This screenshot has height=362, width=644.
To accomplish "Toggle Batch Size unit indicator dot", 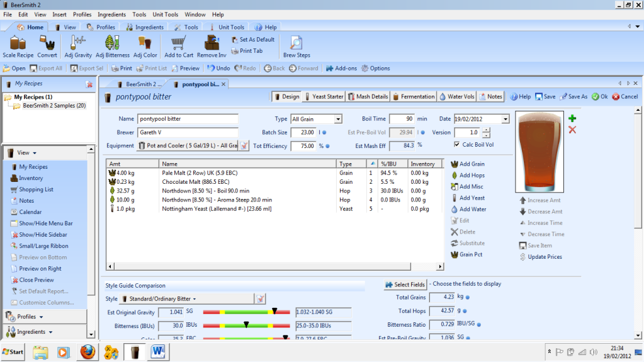I will coord(324,133).
